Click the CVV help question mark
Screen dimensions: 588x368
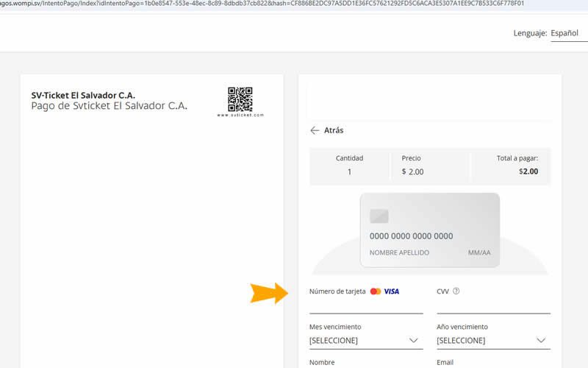(x=456, y=291)
